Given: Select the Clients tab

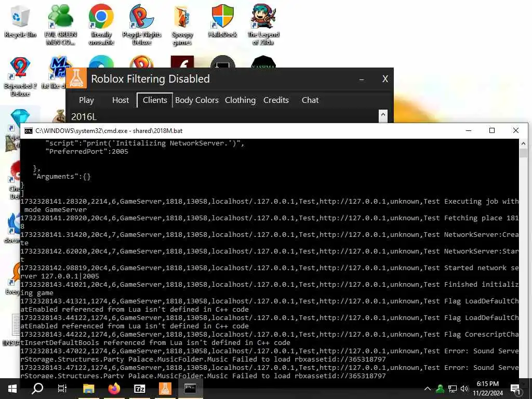Looking at the screenshot, I should tap(155, 100).
